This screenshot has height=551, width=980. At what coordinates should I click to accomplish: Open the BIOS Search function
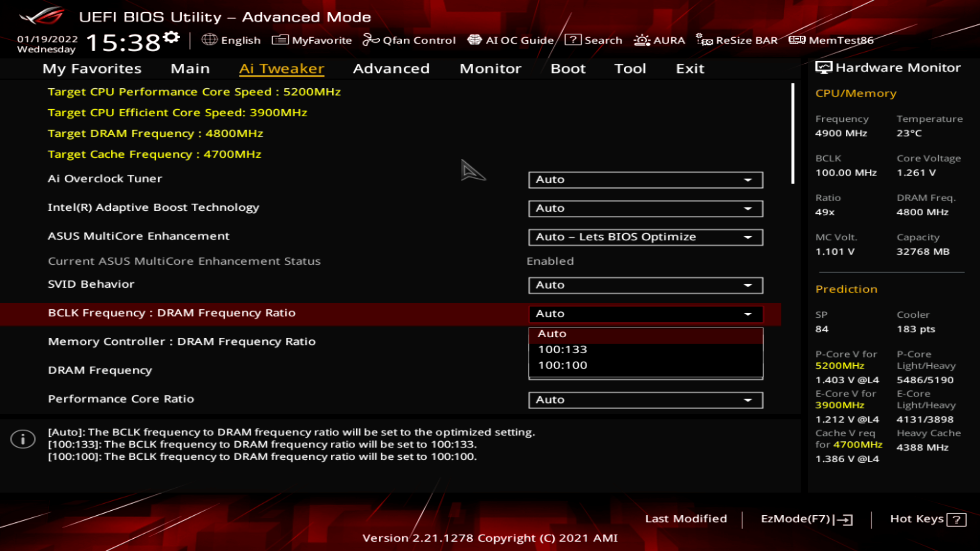(573, 40)
